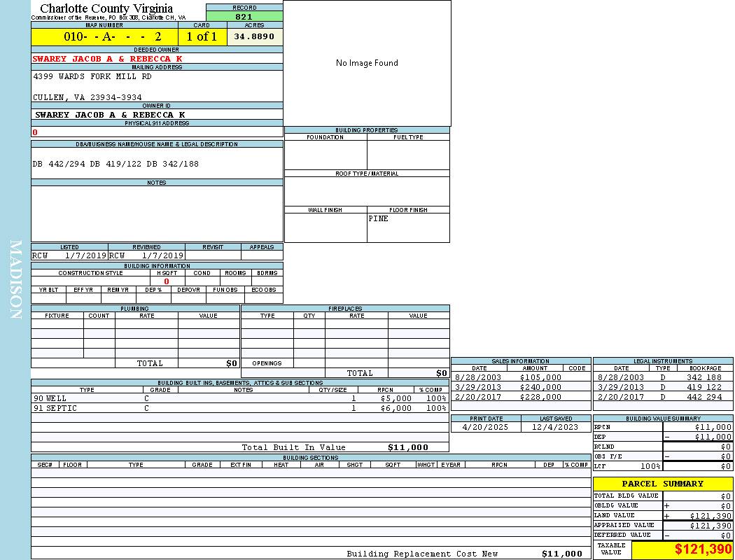The image size is (735, 560).
Task: Select the PINE floor finish entry
Action: (379, 218)
